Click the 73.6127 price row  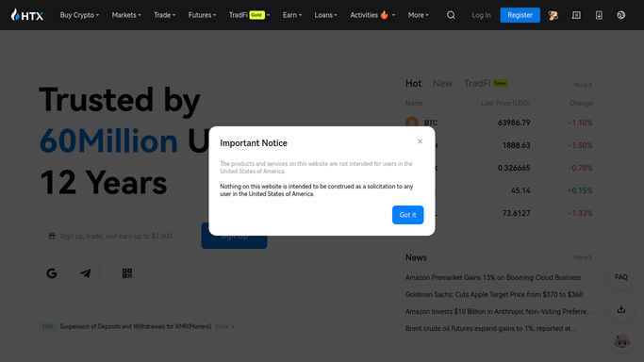[517, 213]
